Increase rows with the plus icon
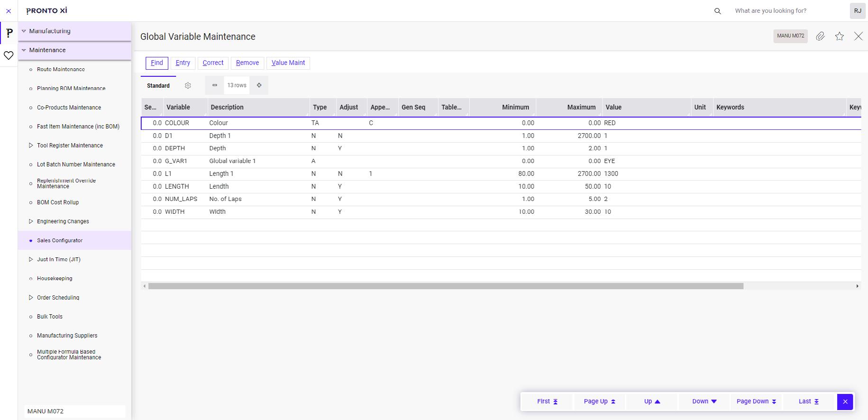 click(259, 85)
